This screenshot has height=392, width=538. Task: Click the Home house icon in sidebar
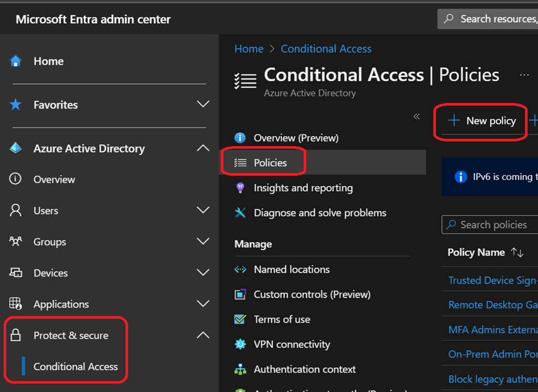[x=16, y=61]
